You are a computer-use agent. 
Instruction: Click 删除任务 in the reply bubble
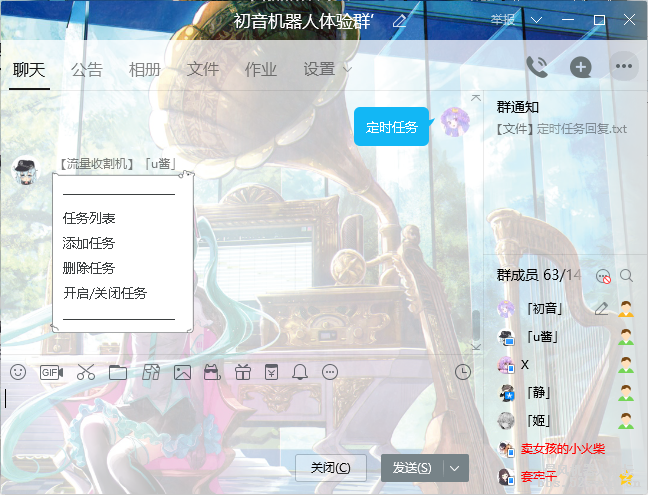pos(88,268)
